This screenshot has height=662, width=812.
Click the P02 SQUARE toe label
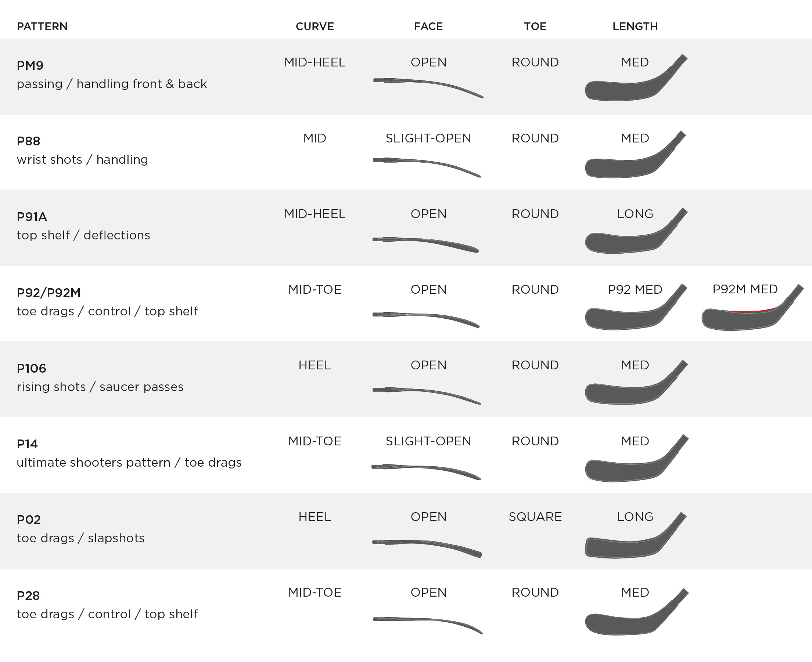535,517
